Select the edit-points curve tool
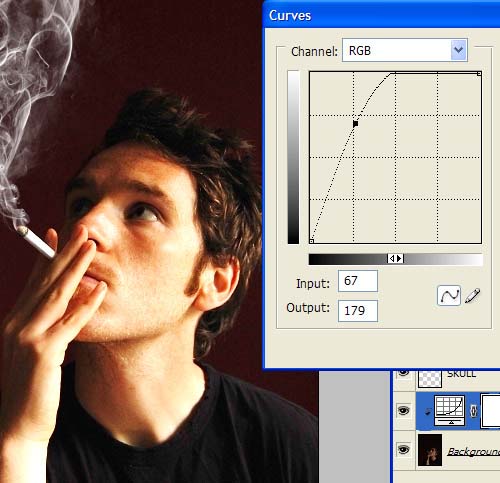Screen dimensions: 500x483 click(449, 295)
